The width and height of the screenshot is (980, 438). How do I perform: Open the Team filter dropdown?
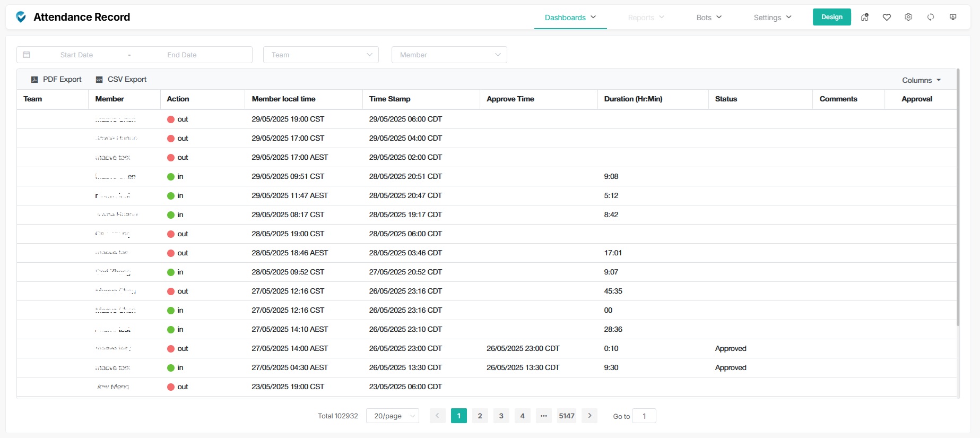[320, 55]
